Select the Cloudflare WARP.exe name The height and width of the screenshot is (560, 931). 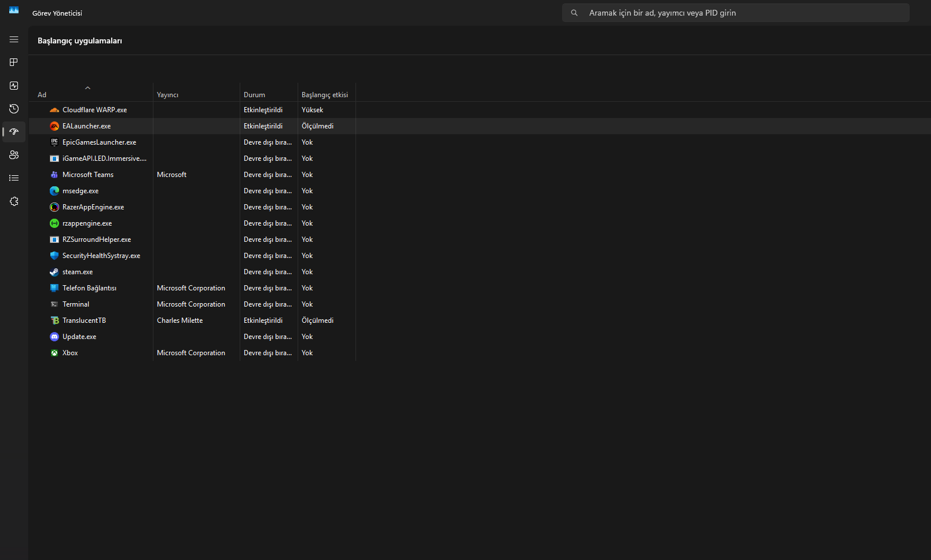click(94, 110)
